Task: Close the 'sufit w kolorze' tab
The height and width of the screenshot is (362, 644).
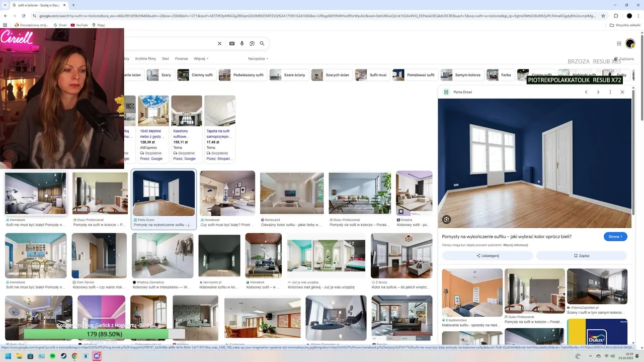Action: [64, 5]
